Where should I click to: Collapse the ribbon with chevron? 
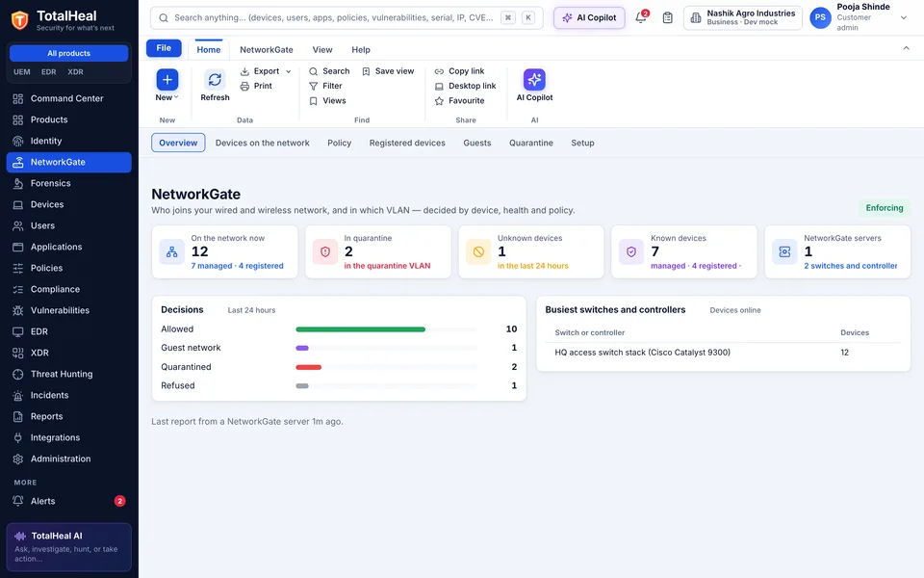907,48
